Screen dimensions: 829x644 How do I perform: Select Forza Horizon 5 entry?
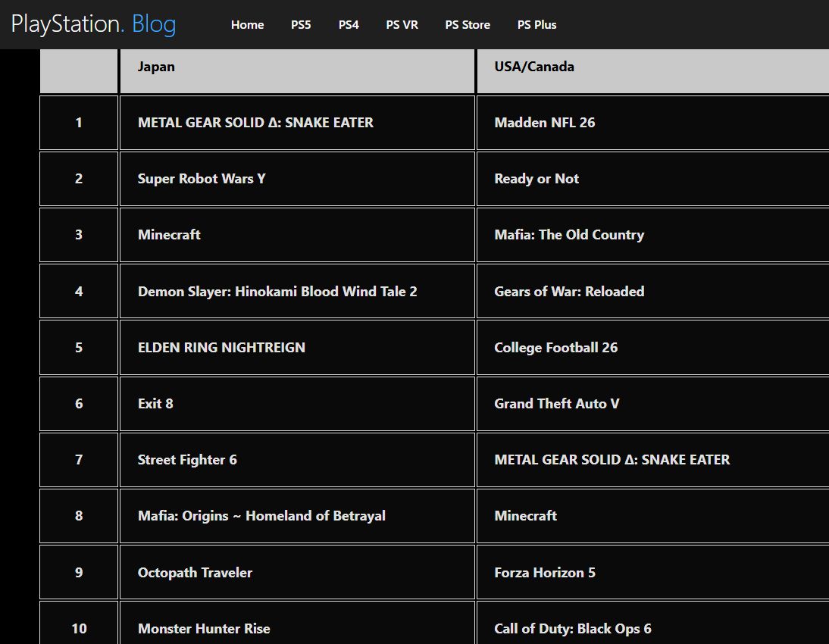tap(653, 572)
